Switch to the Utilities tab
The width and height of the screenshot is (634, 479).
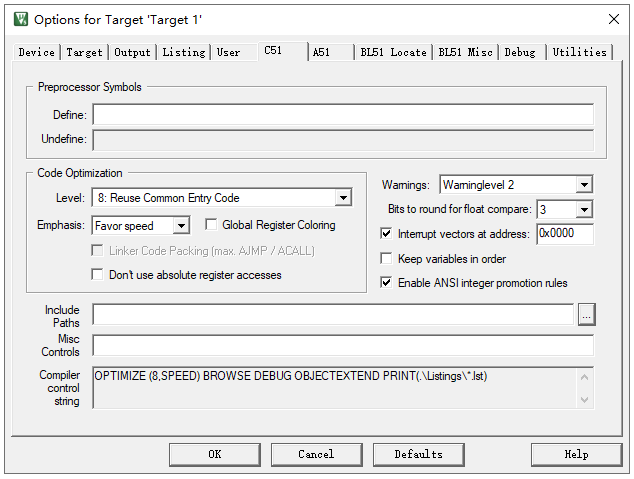click(x=579, y=53)
